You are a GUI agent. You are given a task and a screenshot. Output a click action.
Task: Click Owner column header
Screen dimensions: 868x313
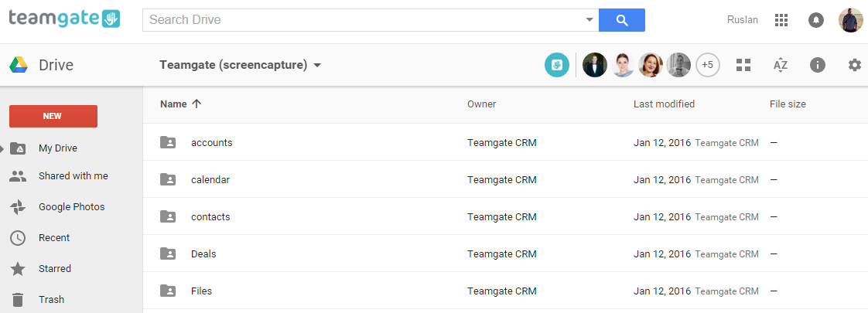(x=482, y=104)
